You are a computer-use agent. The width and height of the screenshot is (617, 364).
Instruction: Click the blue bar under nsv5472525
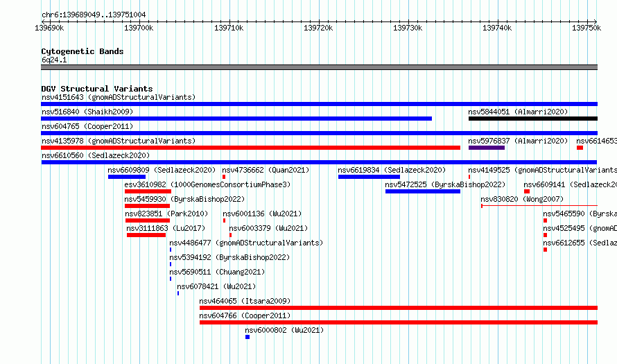click(423, 191)
